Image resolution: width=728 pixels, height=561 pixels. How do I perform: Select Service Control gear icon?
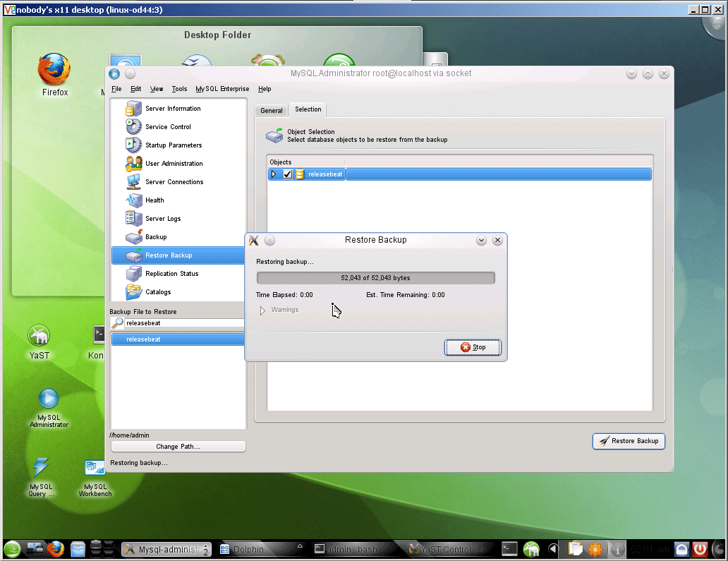pyautogui.click(x=134, y=127)
